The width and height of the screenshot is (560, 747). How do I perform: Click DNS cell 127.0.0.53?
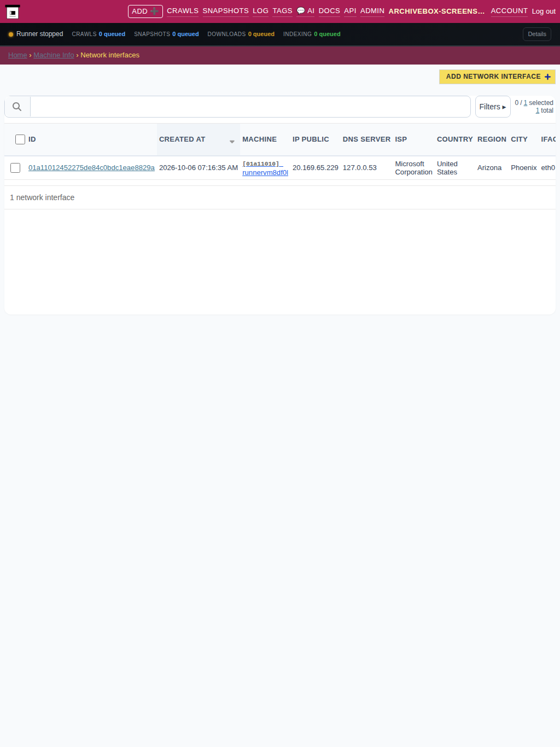(x=360, y=168)
